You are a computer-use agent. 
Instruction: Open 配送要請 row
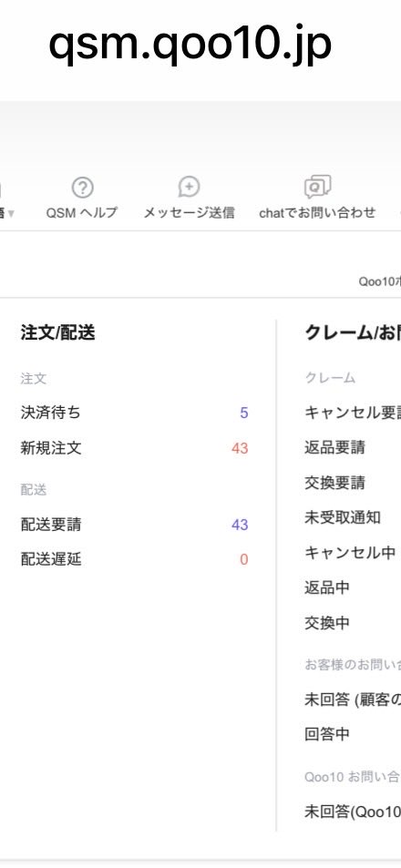point(134,525)
